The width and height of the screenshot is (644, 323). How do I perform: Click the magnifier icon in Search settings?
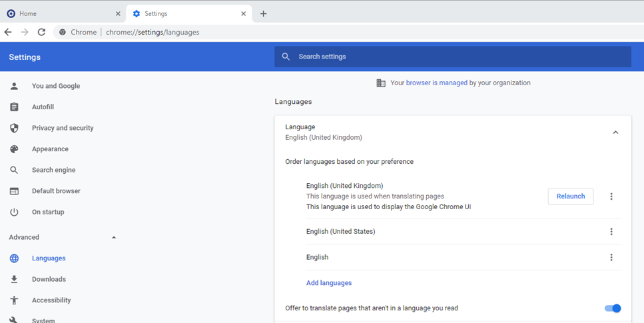tap(286, 57)
